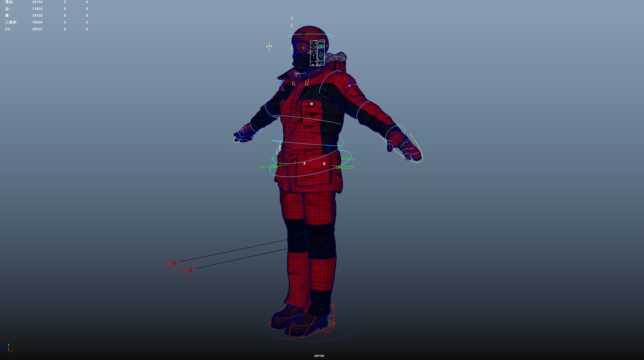The height and width of the screenshot is (360, 644).
Task: Click the 三角形 HUD label
Action: click(x=11, y=22)
